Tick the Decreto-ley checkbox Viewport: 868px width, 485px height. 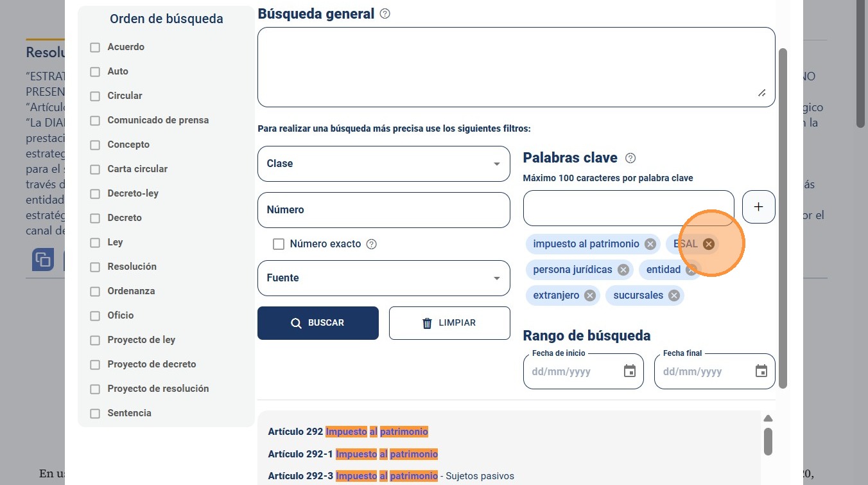[x=95, y=194]
